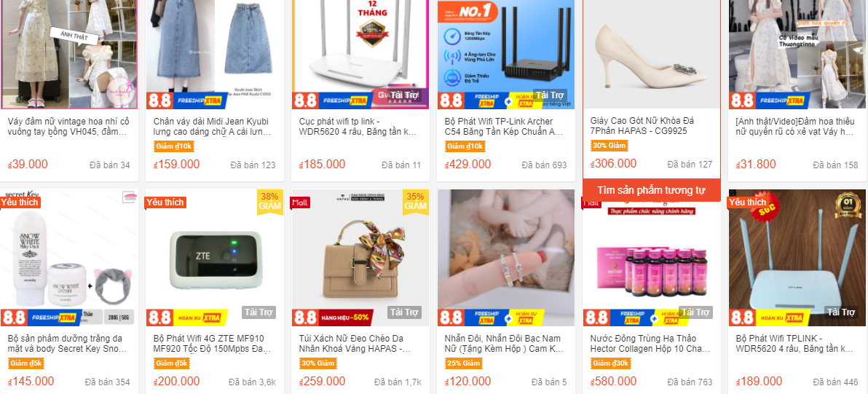The width and height of the screenshot is (868, 394).
Task: Select the 'Nhẫn Đôi, Nhẫn Đôi Bạc Nam Nữ' title
Action: coord(505,344)
